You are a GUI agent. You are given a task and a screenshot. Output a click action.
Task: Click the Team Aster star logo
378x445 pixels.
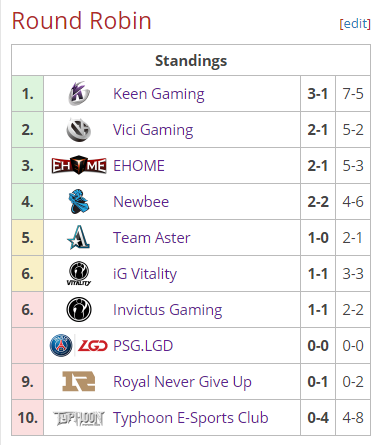click(79, 237)
